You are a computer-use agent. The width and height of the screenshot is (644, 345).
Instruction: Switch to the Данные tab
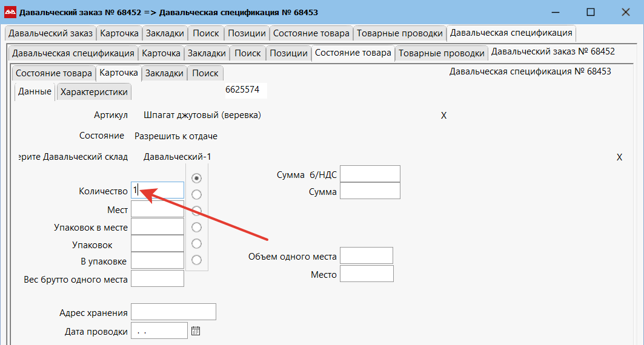point(35,92)
